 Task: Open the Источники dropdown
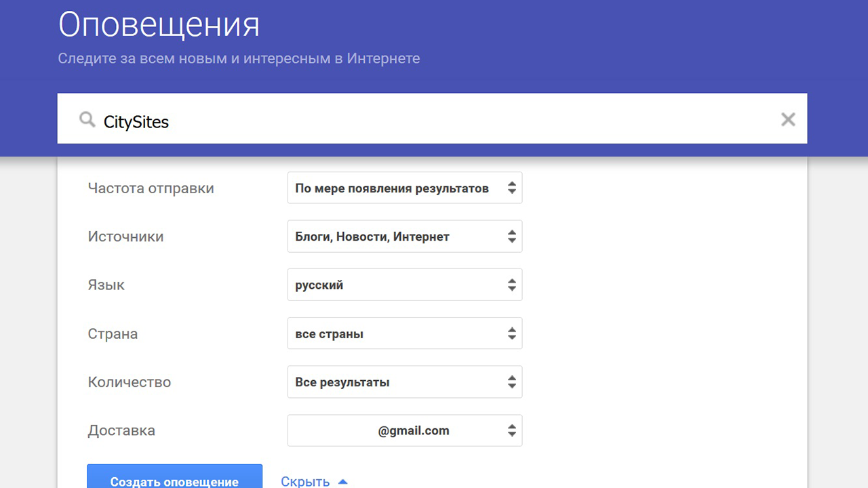click(x=405, y=237)
